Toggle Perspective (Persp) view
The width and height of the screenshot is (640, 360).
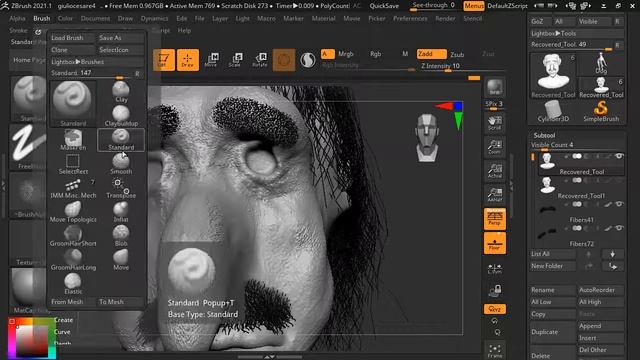point(495,219)
